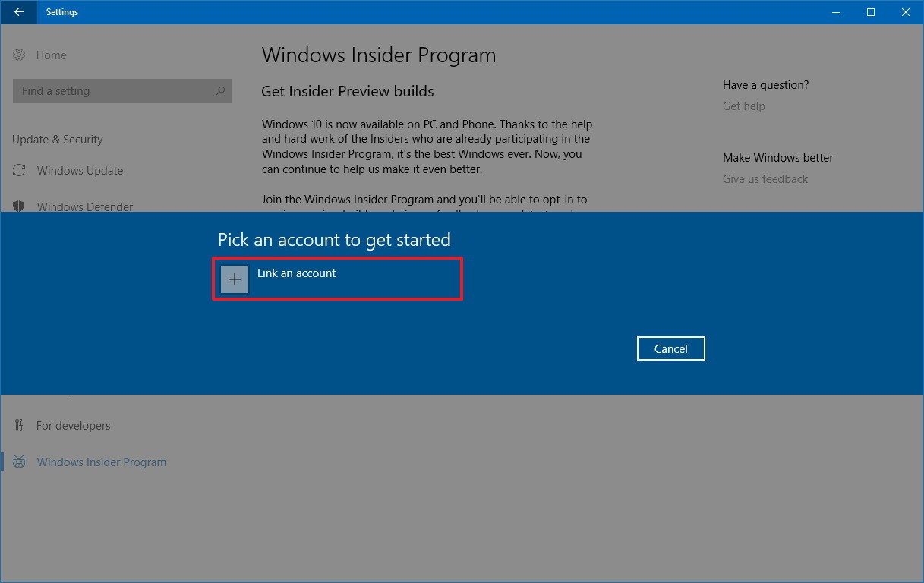Viewport: 924px width, 583px height.
Task: Select Windows Update text in the sidebar
Action: (x=80, y=171)
